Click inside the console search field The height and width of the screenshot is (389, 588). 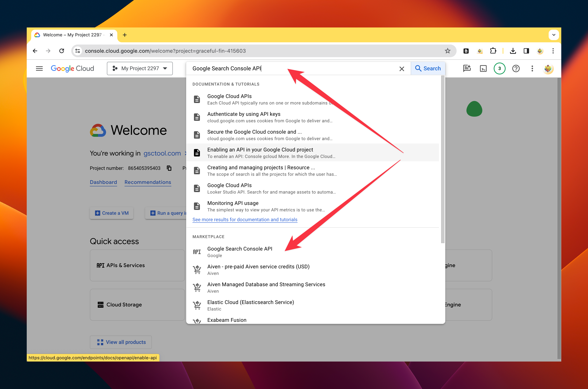pos(293,68)
